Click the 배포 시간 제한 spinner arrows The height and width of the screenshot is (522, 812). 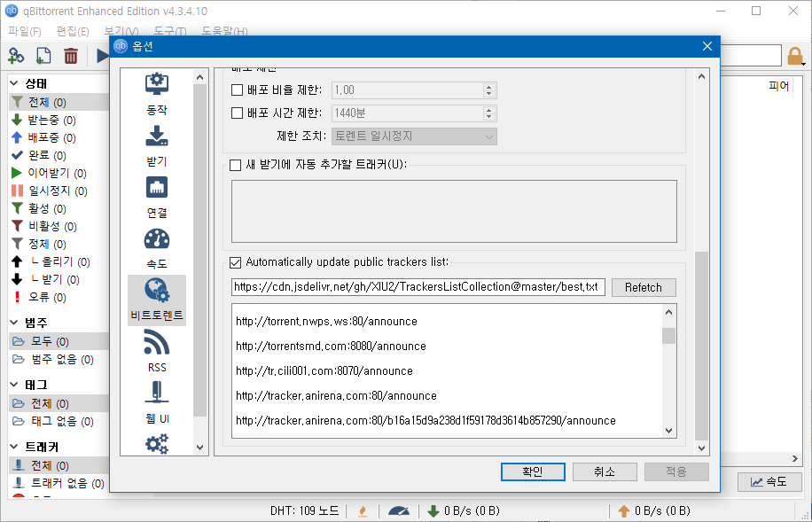tap(488, 113)
